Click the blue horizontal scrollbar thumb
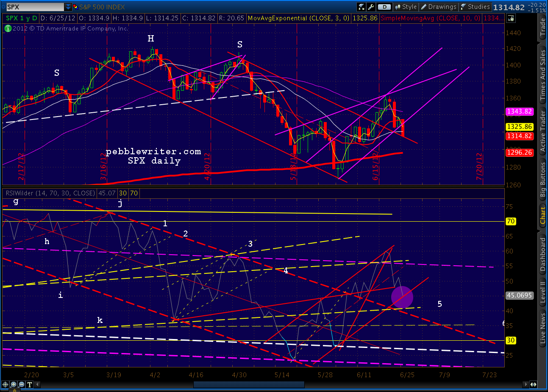The height and width of the screenshot is (392, 548). (249, 384)
